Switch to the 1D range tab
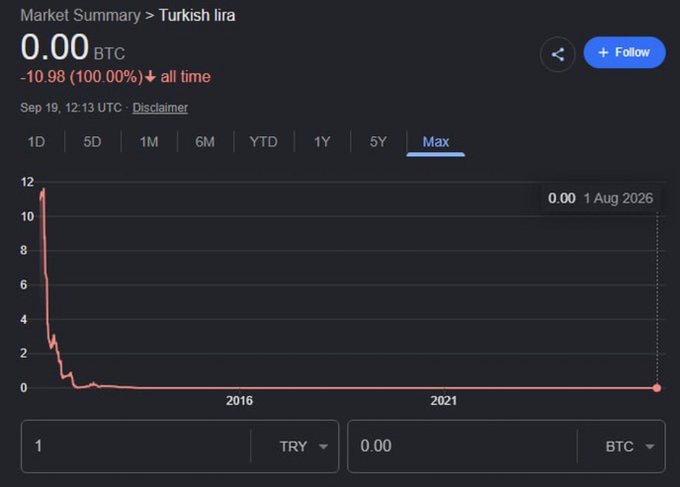Screen dimensions: 680x487 click(x=36, y=142)
